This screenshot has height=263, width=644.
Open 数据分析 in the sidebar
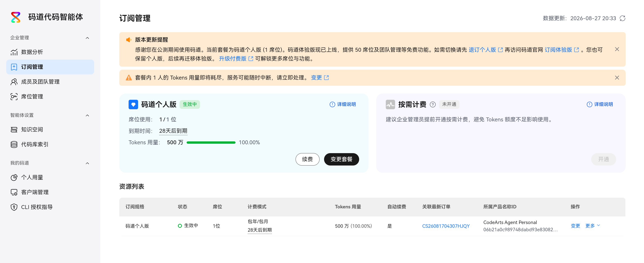coord(50,52)
